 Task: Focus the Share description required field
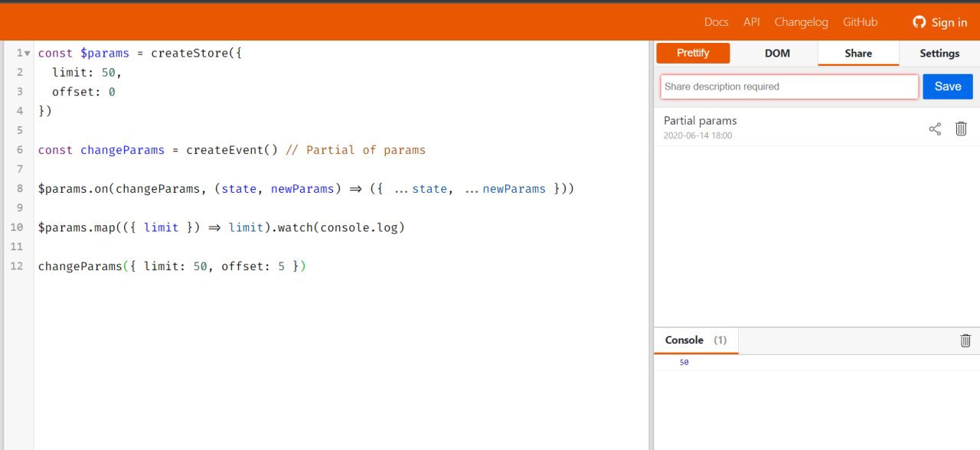tap(789, 86)
